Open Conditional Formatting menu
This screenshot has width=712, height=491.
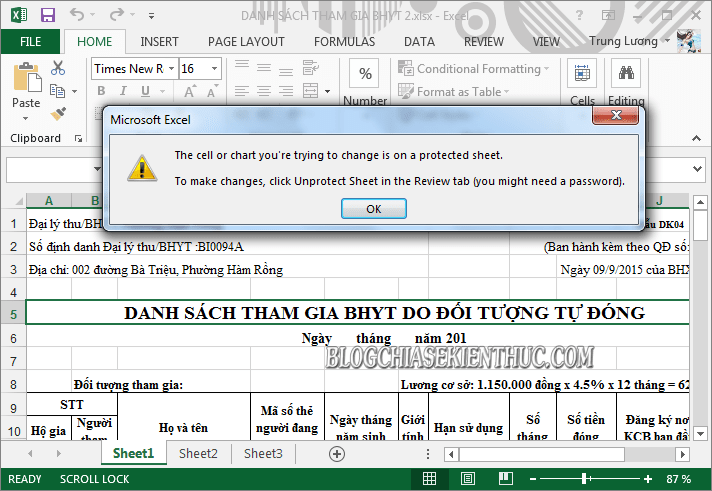(x=474, y=69)
